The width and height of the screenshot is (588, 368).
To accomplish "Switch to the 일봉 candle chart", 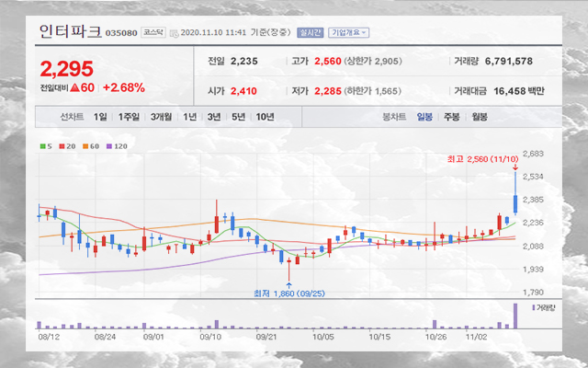I will [424, 117].
